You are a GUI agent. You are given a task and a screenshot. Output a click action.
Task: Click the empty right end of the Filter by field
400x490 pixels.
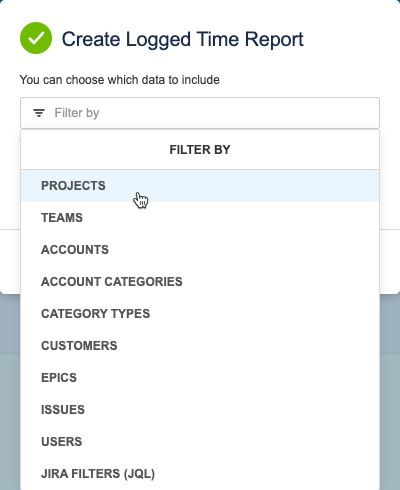[x=333, y=113]
